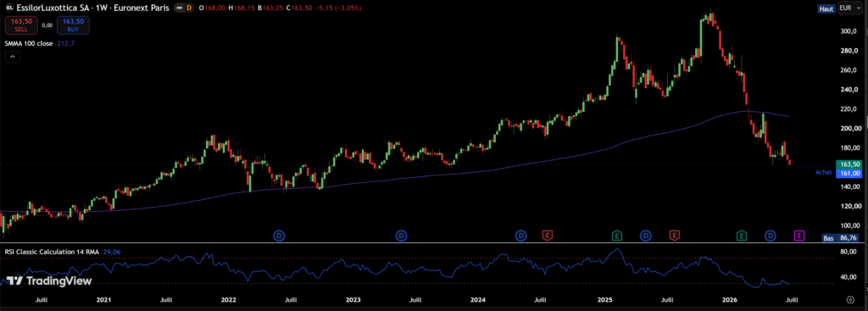Click the EssilorLuxottica EL symbol logo
The width and height of the screenshot is (868, 311).
(x=9, y=8)
